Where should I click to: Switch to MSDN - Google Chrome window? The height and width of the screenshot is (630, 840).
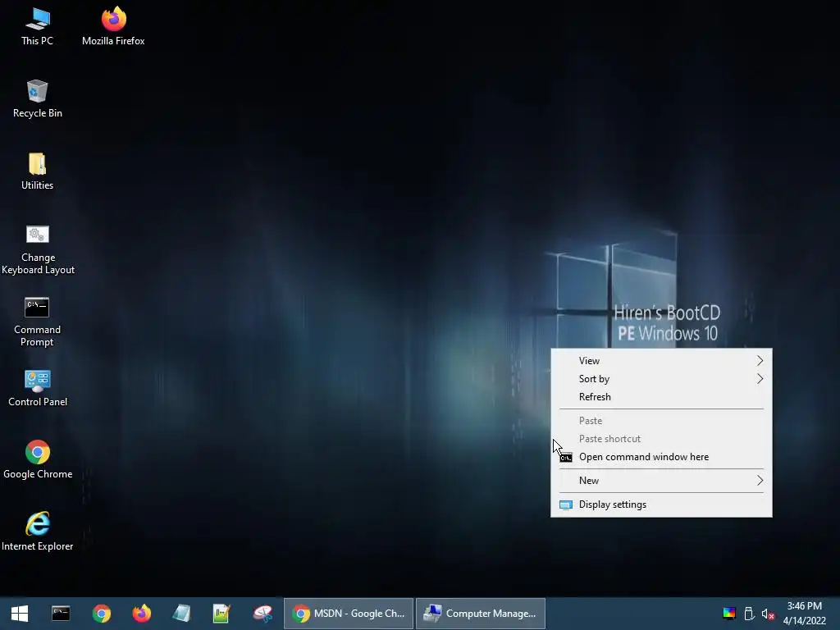pos(349,614)
